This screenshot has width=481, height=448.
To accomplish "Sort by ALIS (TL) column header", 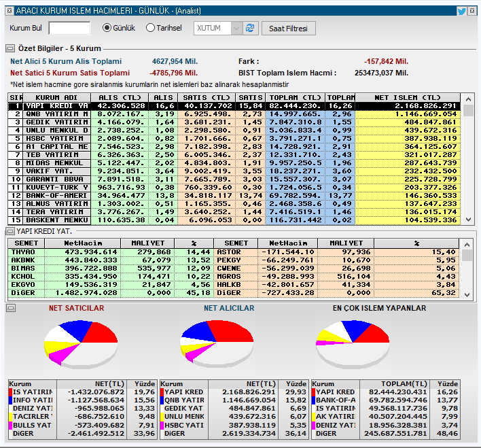I will 120,98.
